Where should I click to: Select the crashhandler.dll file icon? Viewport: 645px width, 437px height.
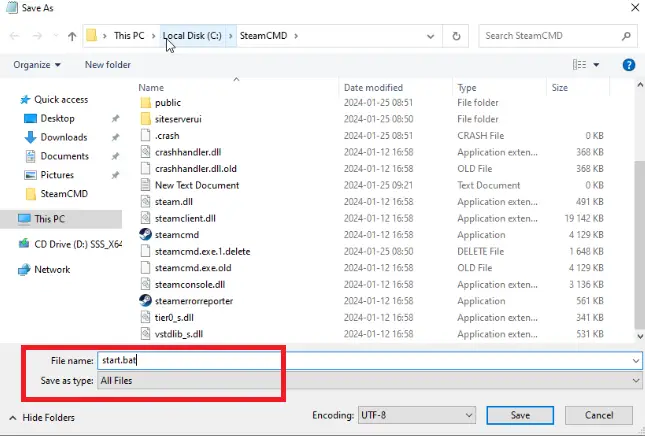coord(146,152)
